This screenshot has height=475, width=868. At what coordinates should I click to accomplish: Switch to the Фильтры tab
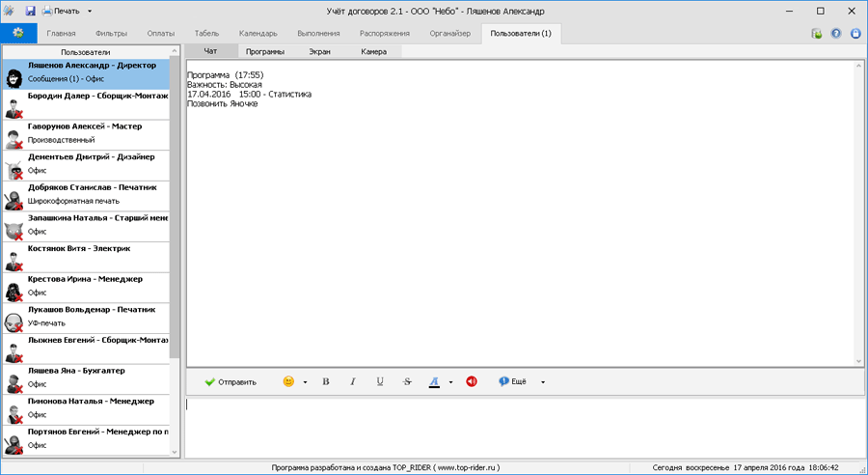111,33
